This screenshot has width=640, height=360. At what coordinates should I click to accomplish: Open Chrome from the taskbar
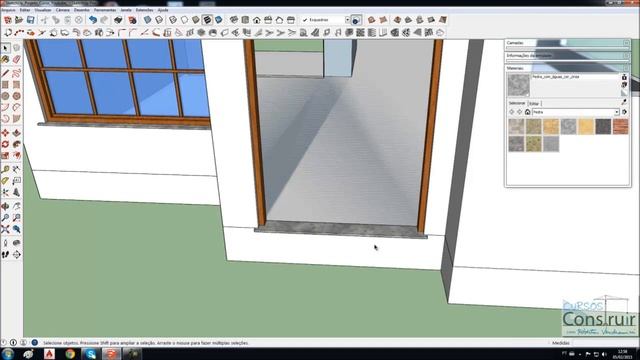click(x=70, y=353)
